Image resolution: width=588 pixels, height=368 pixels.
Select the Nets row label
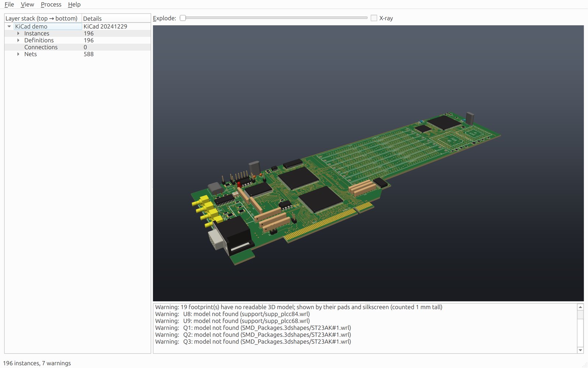pos(31,54)
